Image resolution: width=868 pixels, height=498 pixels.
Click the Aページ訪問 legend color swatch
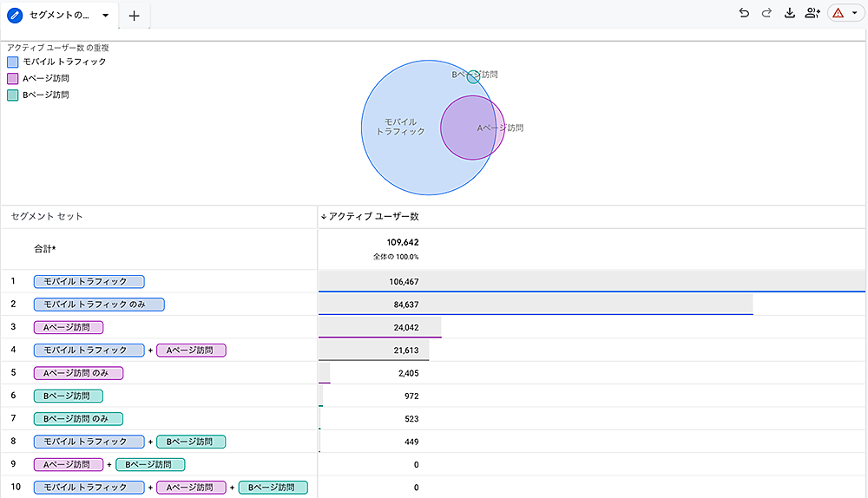coord(13,78)
